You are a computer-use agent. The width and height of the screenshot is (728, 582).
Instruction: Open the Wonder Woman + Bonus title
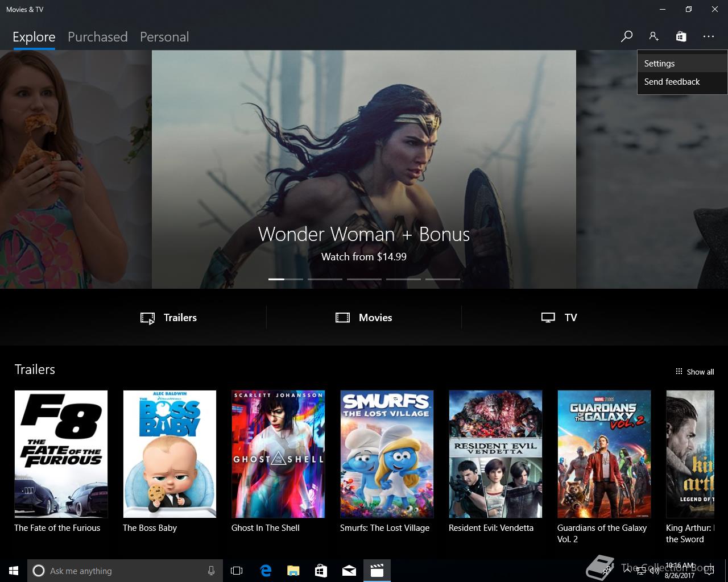point(364,234)
